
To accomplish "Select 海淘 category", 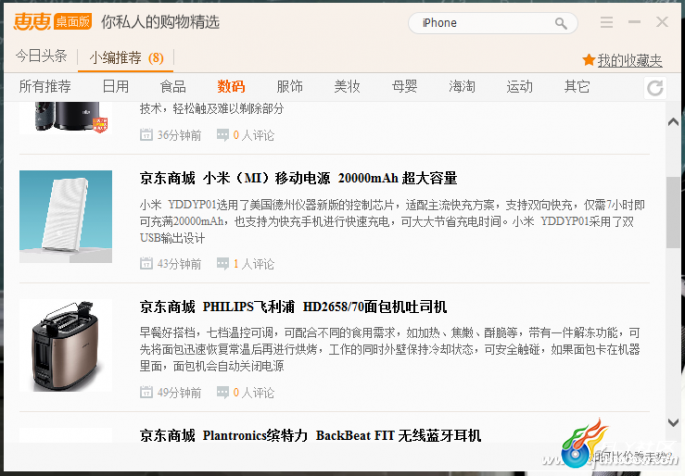I will 462,86.
